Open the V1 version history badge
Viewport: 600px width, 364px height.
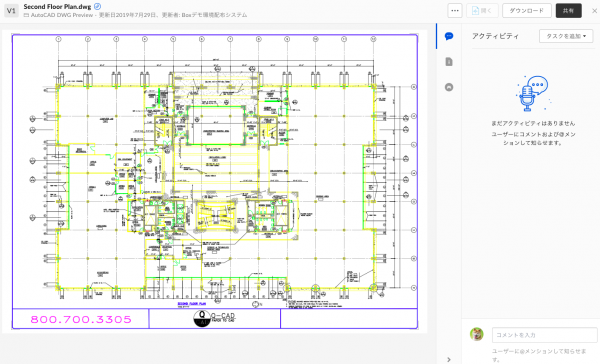(x=11, y=11)
